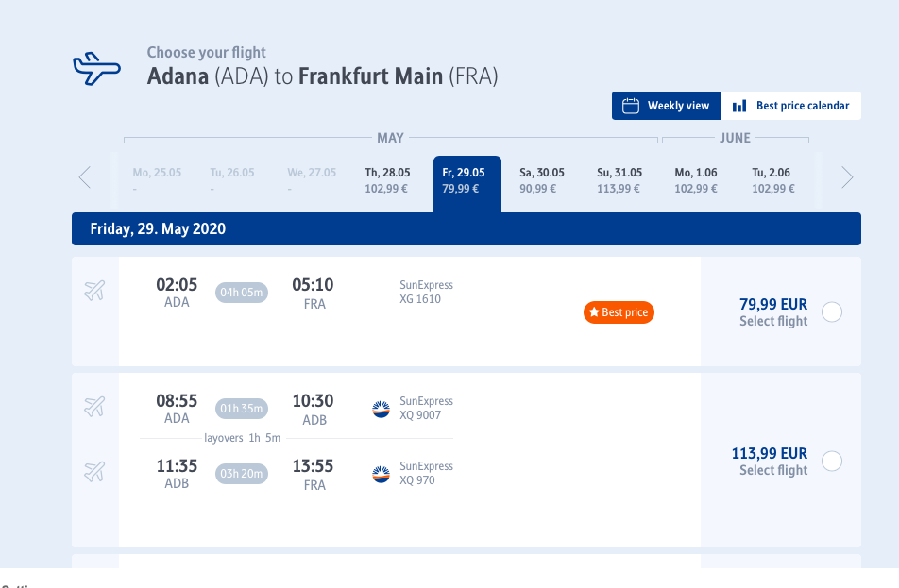This screenshot has height=588, width=899.
Task: Show earlier dates with the left arrow
Action: [x=85, y=177]
